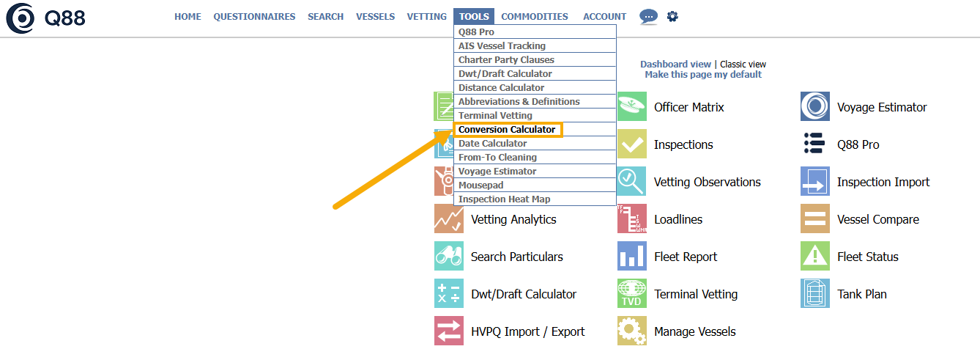Expand the Vetting navigation menu
Viewport: 980px width, 360px height.
426,17
